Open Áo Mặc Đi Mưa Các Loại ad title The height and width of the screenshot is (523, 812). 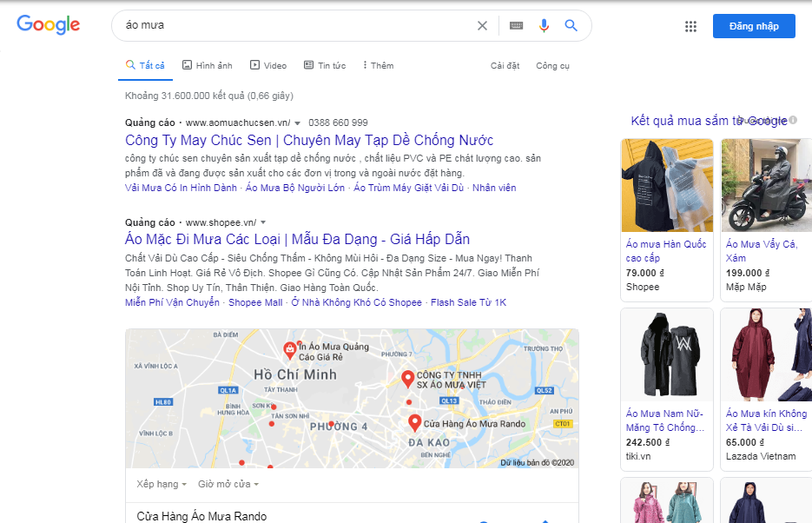pos(297,239)
